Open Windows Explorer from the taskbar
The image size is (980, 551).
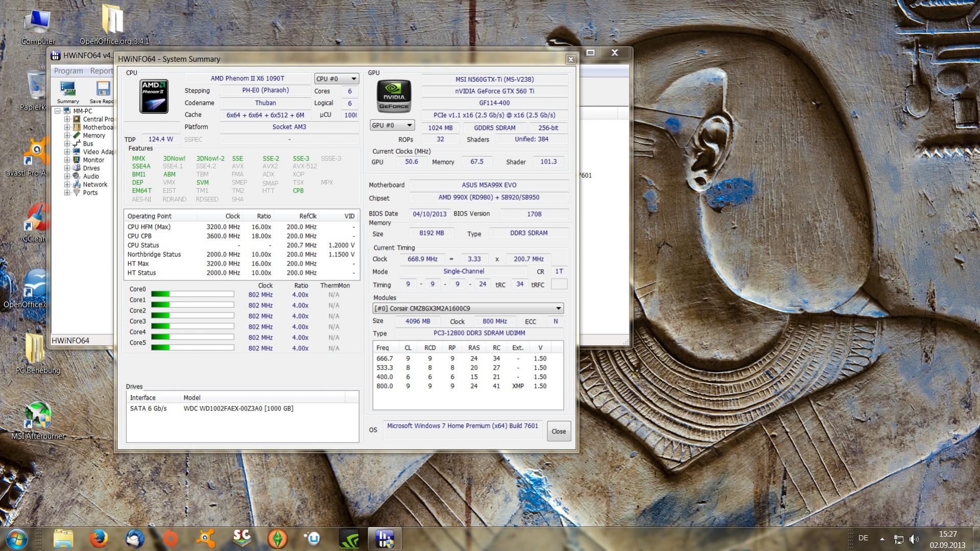pyautogui.click(x=63, y=539)
